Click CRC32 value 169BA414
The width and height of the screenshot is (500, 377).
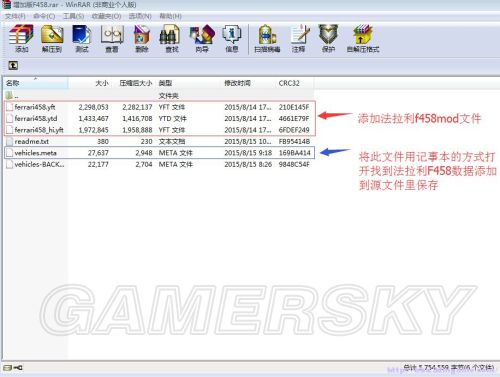[x=295, y=153]
